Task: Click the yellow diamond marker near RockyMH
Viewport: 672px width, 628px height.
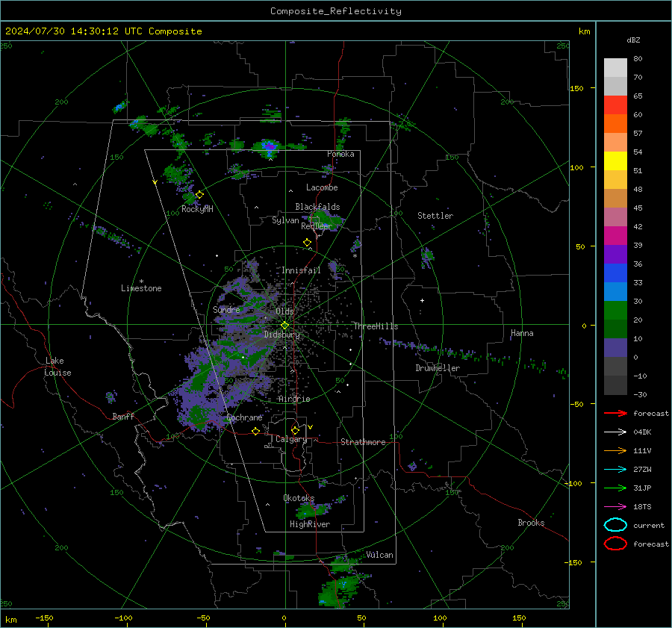Action: coord(199,195)
